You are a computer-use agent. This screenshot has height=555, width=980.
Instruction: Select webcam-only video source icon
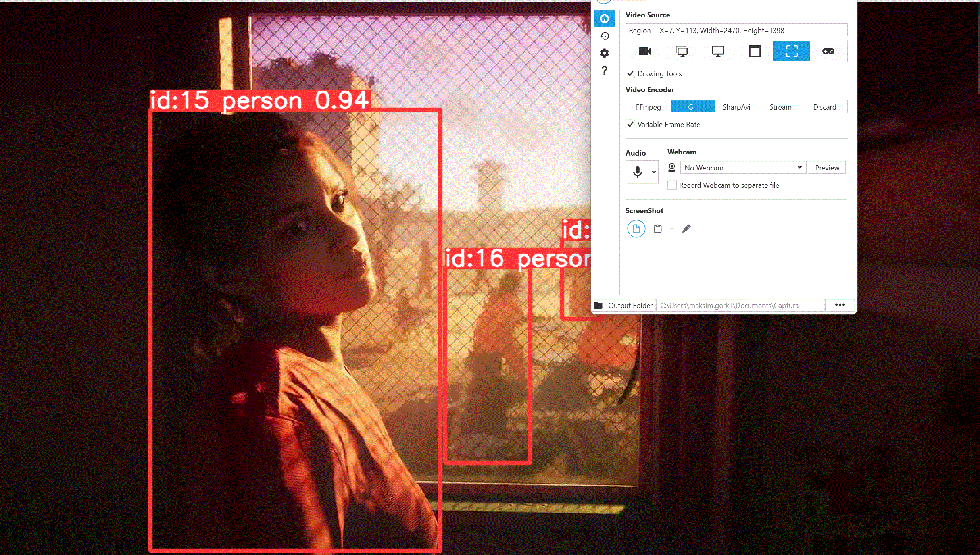coord(645,51)
